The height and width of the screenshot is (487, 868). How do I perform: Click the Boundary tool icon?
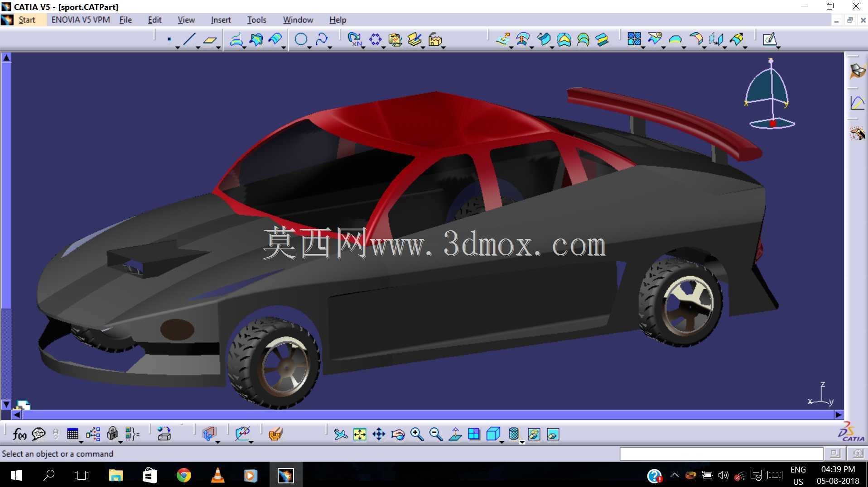675,39
